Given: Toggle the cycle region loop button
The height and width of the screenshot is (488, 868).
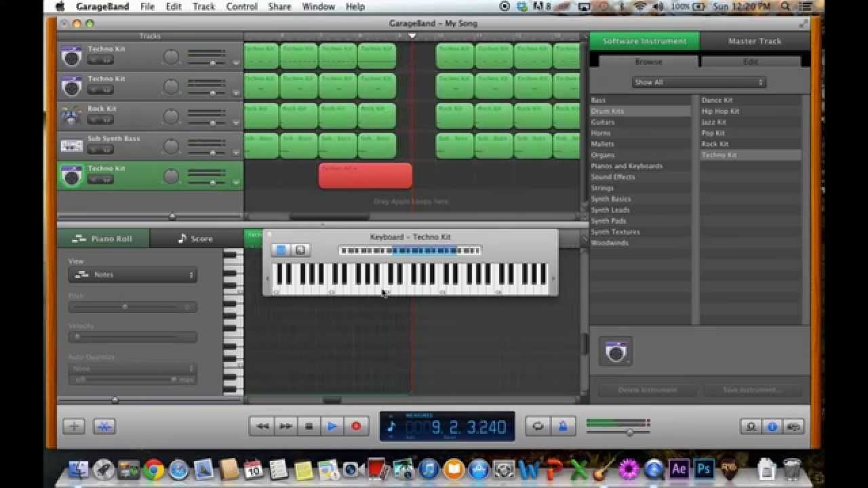Looking at the screenshot, I should [538, 426].
